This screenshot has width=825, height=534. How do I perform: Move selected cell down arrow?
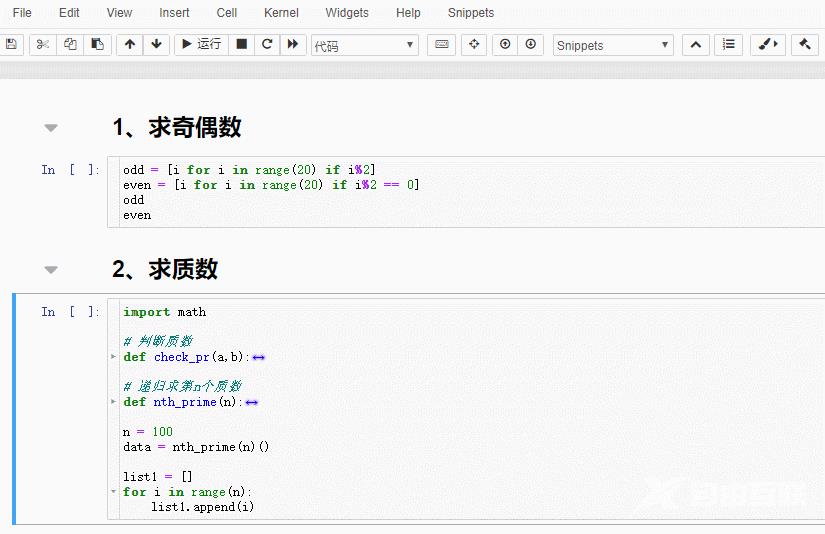coord(156,44)
